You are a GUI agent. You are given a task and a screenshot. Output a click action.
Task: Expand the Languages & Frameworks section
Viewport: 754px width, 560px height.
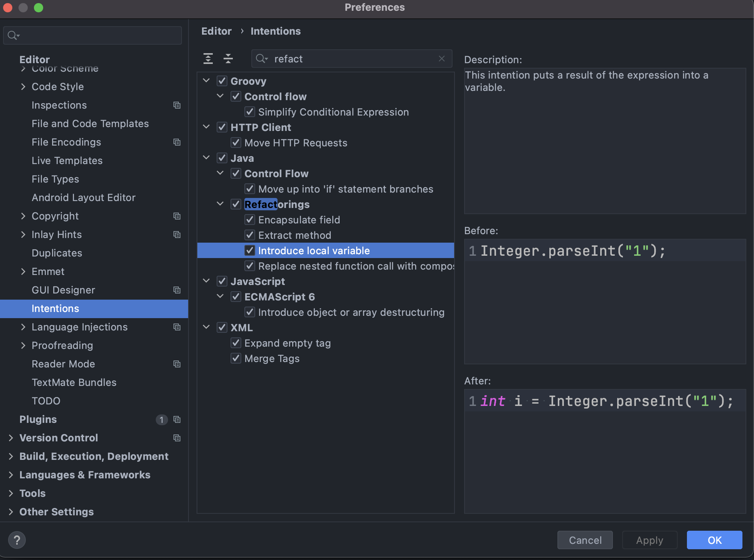[x=10, y=475]
